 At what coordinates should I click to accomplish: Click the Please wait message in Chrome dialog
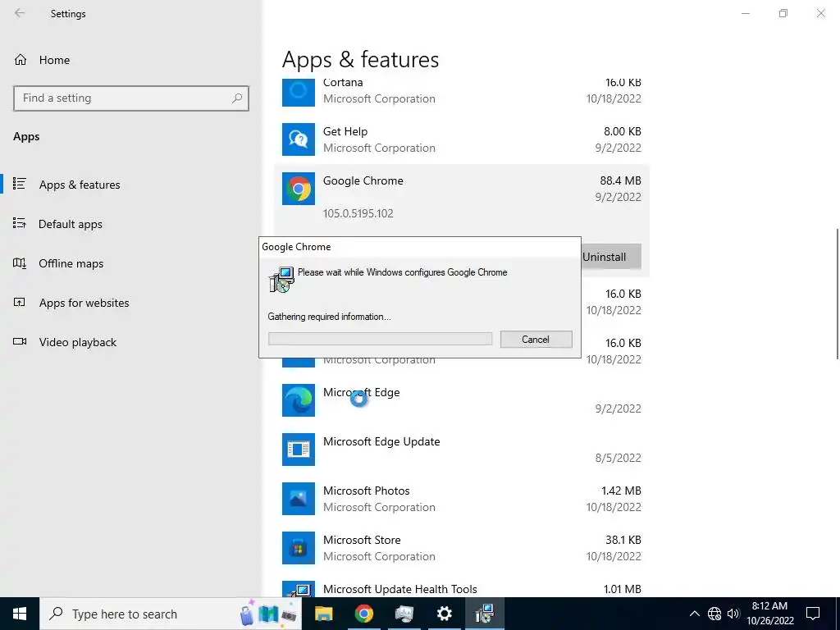coord(402,272)
